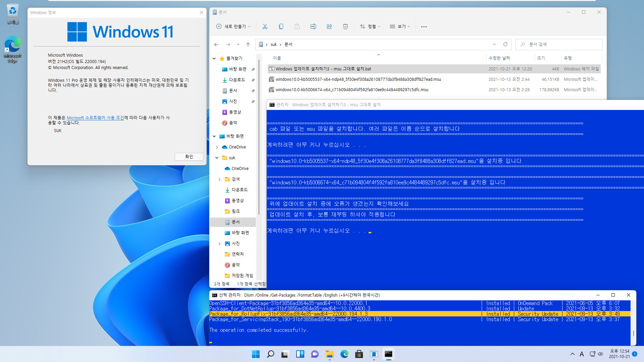Refresh the Explorer folder view
644x362 pixels.
(505, 44)
